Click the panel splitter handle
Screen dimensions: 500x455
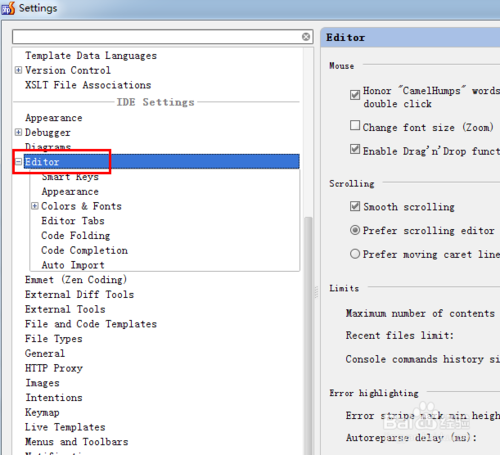(316, 292)
